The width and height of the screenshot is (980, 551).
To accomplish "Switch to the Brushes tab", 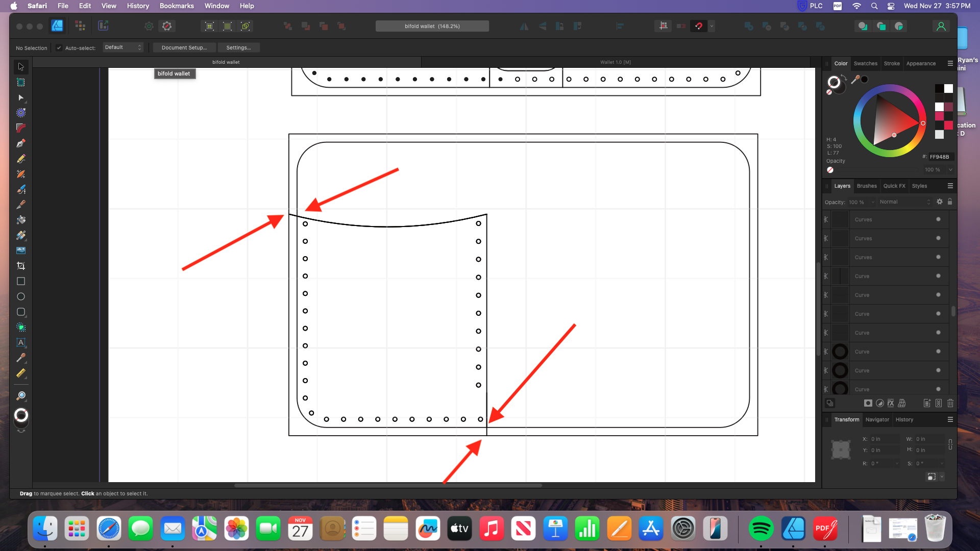I will click(867, 186).
